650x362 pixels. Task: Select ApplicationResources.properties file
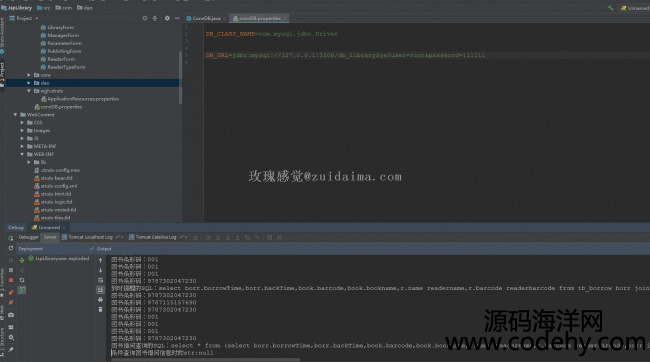pos(80,99)
